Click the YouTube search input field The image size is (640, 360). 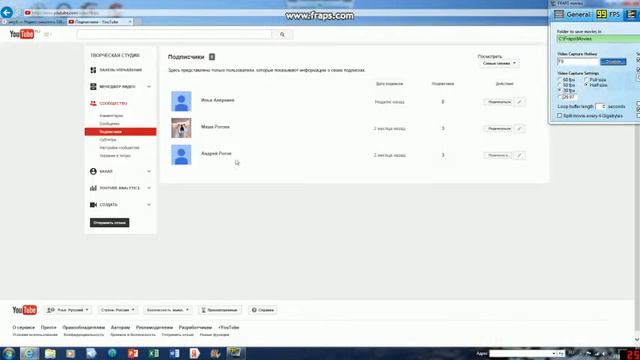(174, 35)
